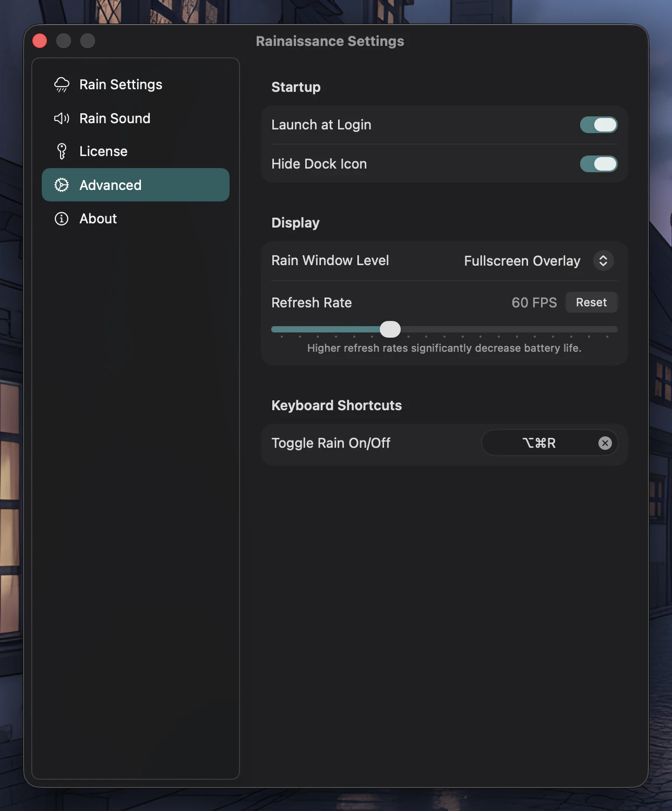672x811 pixels.
Task: Click the Rain Window Level chevron icon
Action: click(x=603, y=261)
